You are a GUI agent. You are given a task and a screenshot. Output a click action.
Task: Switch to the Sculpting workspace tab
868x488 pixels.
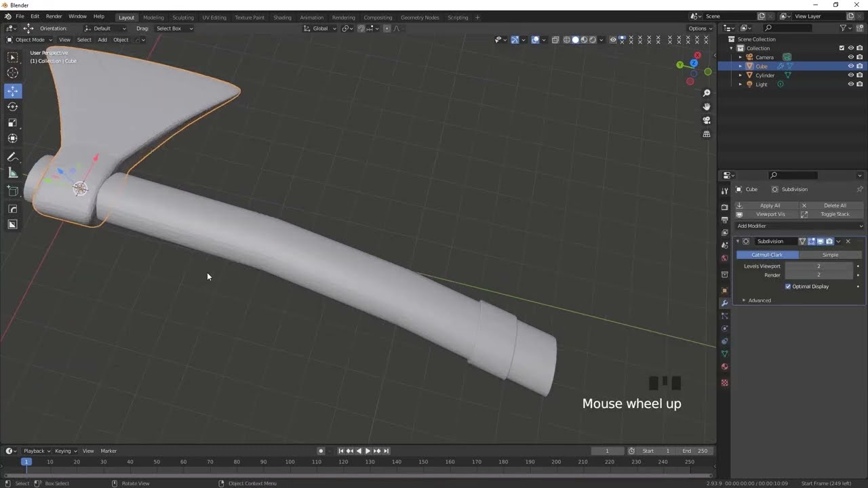pos(182,18)
